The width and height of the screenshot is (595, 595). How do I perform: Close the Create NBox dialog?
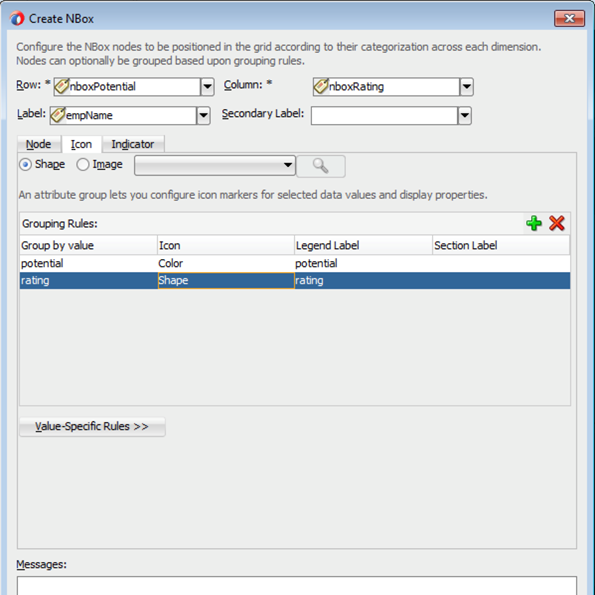coord(569,18)
